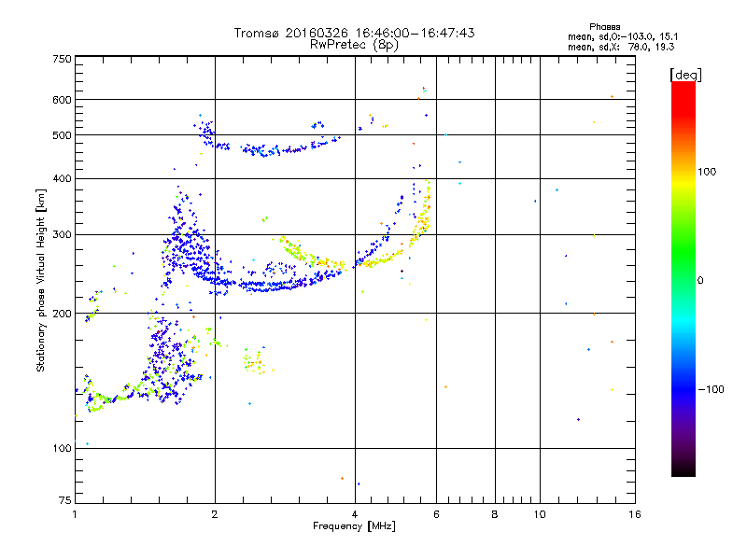
Task: Click the y-axis tick label '200'
Action: pyautogui.click(x=62, y=314)
